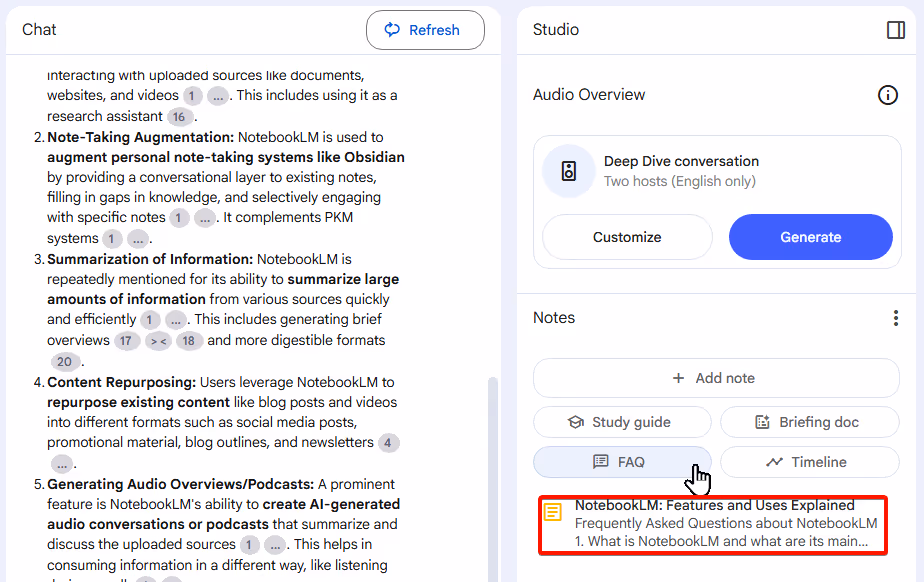Generate a Timeline note
Image resolution: width=924 pixels, height=582 pixels.
[810, 462]
